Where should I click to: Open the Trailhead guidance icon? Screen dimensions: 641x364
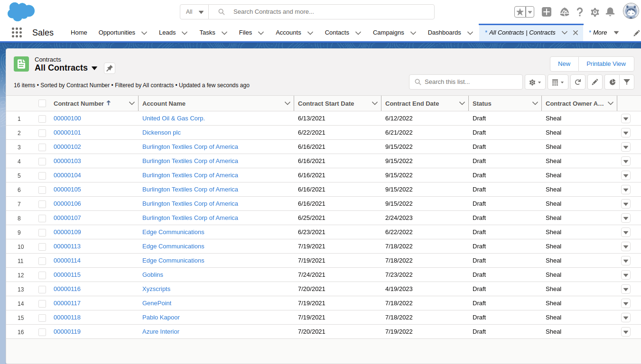pos(565,12)
